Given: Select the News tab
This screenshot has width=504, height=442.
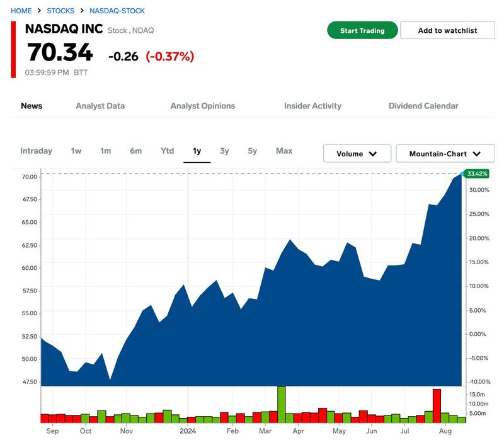Looking at the screenshot, I should point(31,106).
